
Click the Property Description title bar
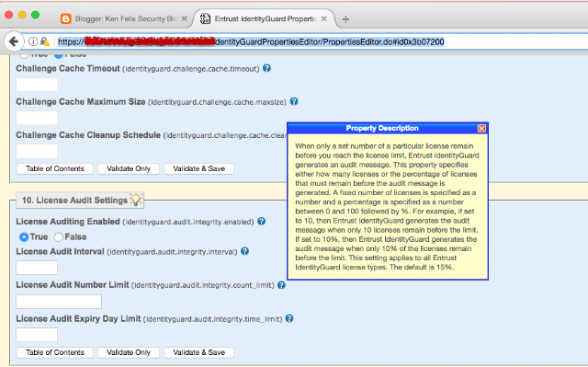382,129
